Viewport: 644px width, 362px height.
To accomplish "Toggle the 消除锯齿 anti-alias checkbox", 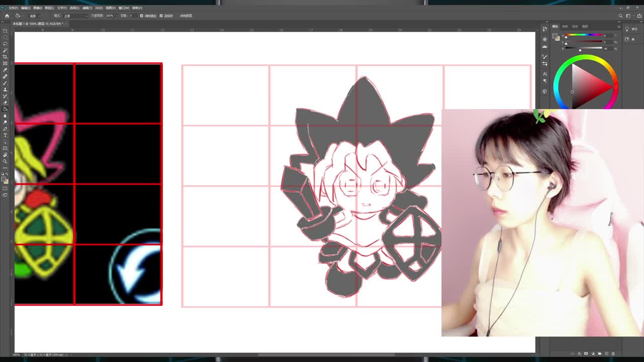I will pyautogui.click(x=142, y=16).
